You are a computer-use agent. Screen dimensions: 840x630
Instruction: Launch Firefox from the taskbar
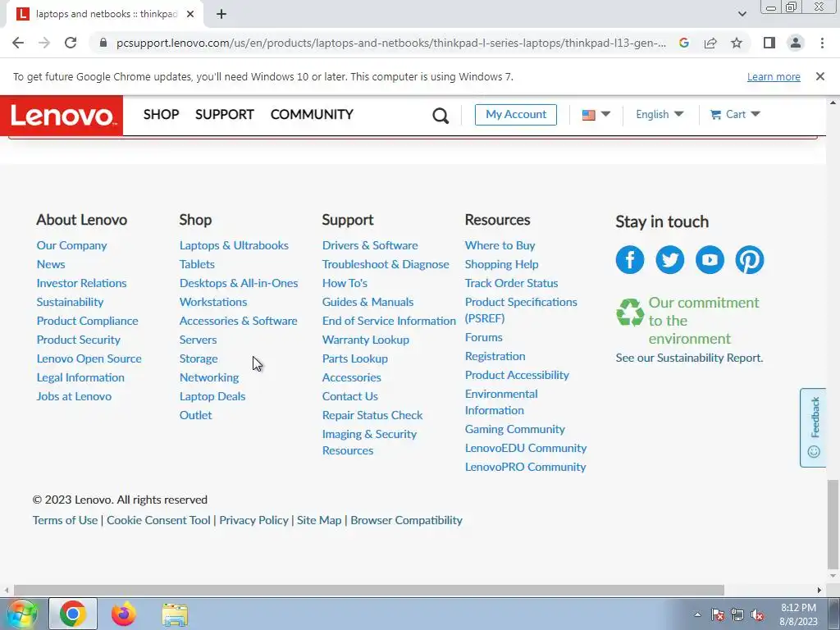123,614
